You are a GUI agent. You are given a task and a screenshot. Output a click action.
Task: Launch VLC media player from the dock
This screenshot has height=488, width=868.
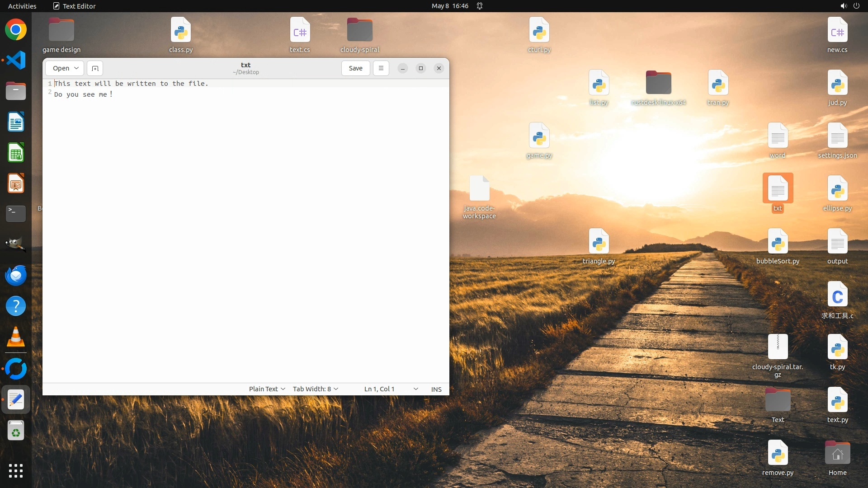pos(16,337)
